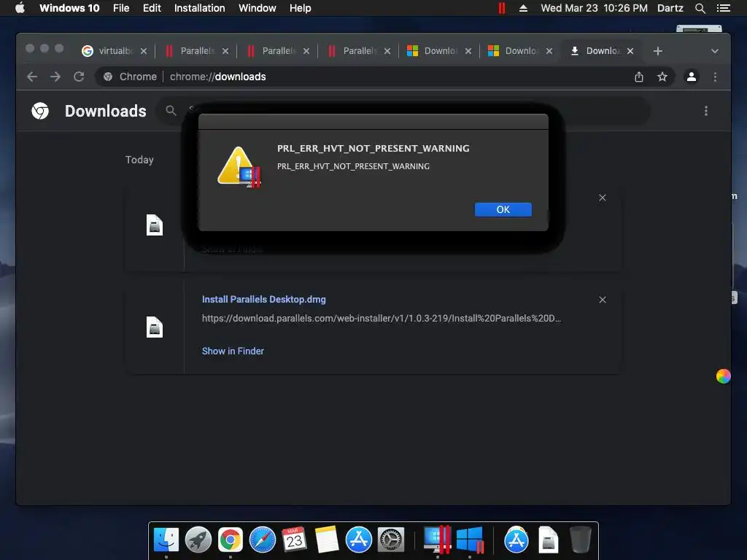Click OK in the Parallels warning dialog
This screenshot has width=747, height=560.
[503, 209]
